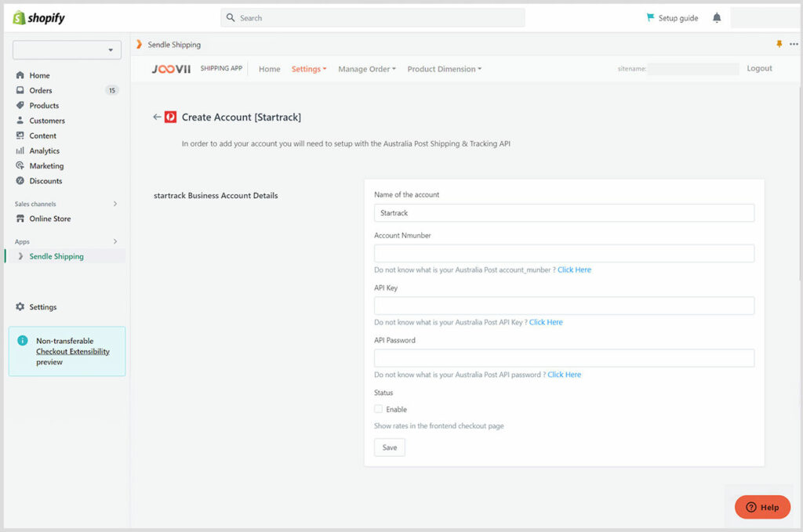Click the Settings gear icon in sidebar
Viewport: 803px width, 532px height.
[20, 306]
